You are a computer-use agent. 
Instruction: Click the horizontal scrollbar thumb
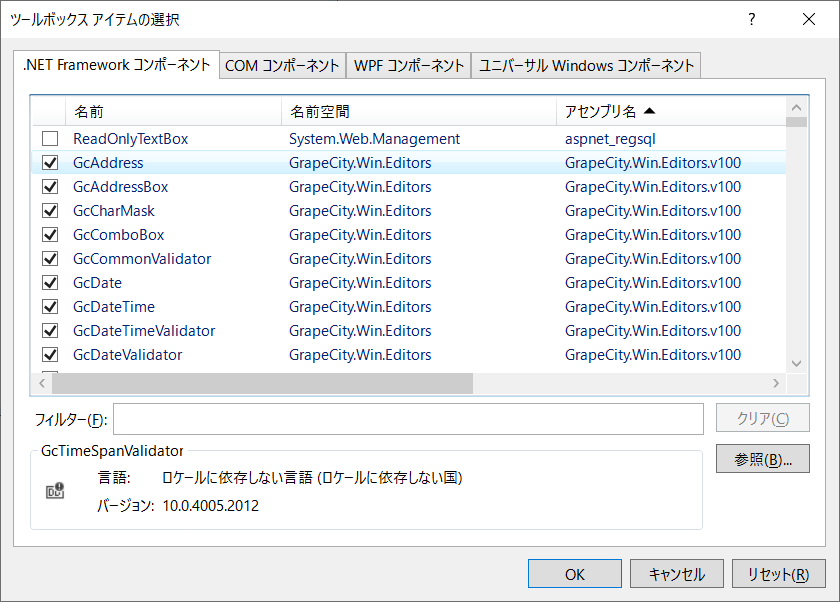click(262, 383)
